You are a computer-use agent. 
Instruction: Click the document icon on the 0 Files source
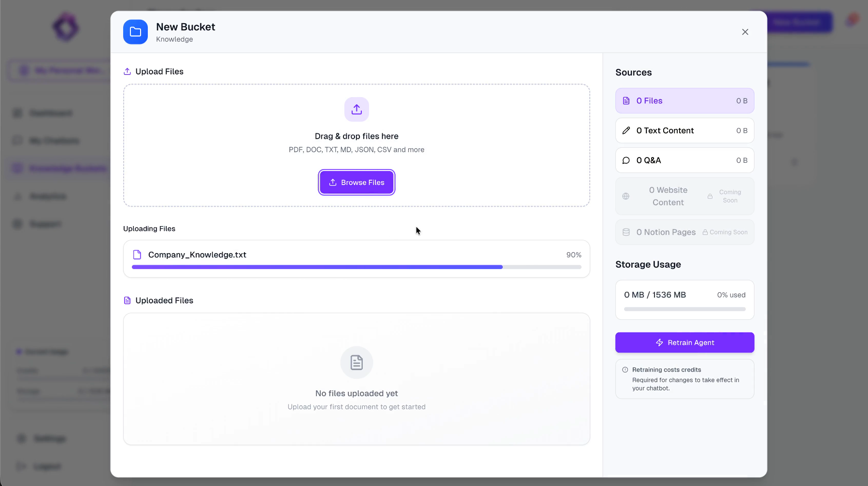pyautogui.click(x=626, y=100)
